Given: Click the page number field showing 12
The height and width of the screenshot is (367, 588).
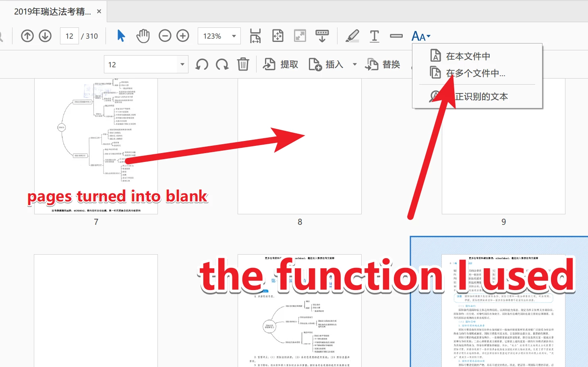Looking at the screenshot, I should pos(69,36).
